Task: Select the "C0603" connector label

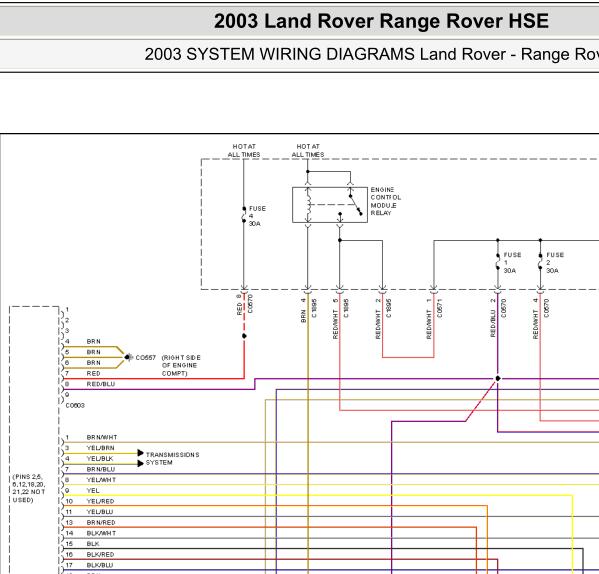Action: (x=75, y=405)
